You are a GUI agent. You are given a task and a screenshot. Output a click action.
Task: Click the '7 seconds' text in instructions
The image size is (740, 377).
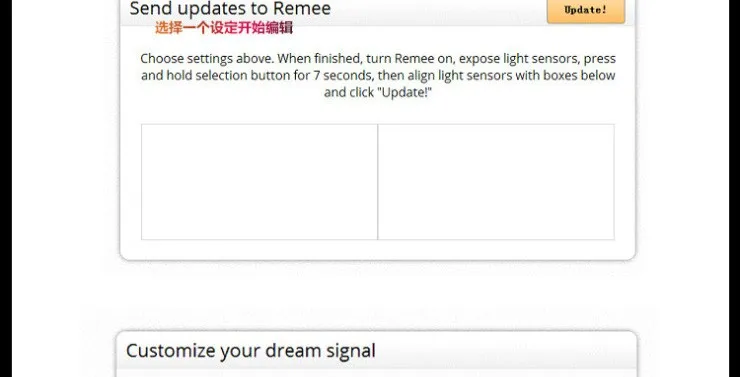click(x=342, y=75)
